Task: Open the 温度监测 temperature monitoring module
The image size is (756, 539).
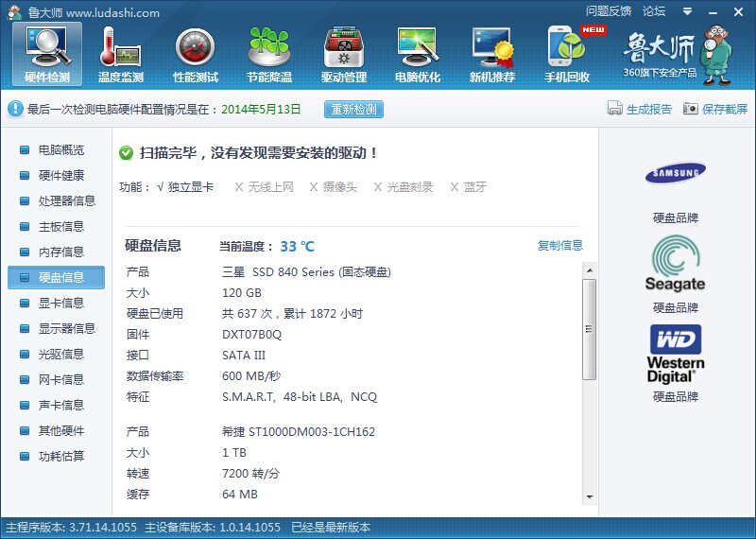Action: (121, 55)
